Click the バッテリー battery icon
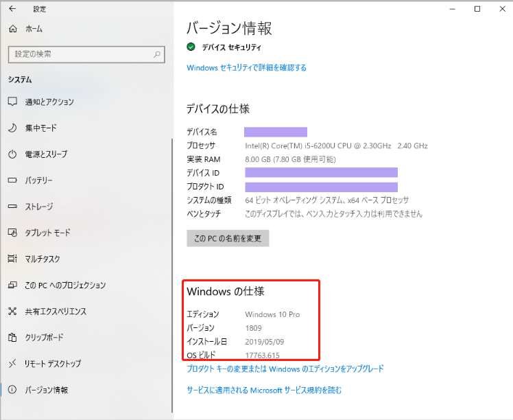 pos(12,180)
